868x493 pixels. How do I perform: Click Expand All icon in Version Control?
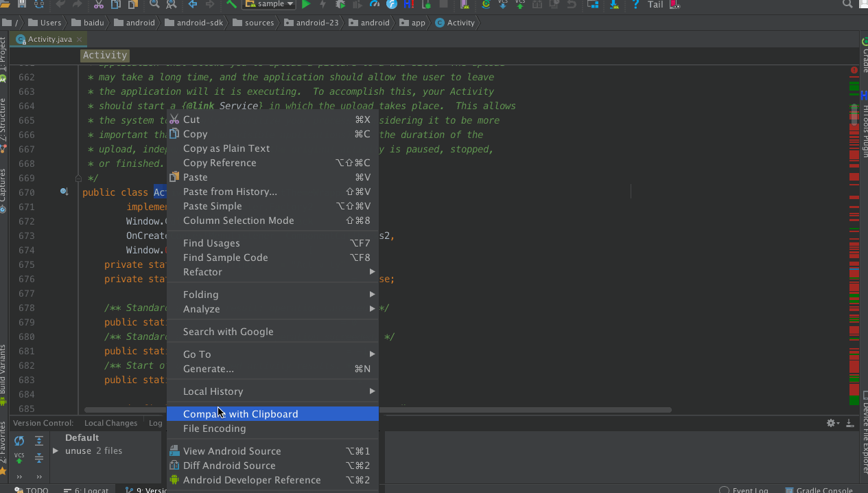pyautogui.click(x=39, y=441)
